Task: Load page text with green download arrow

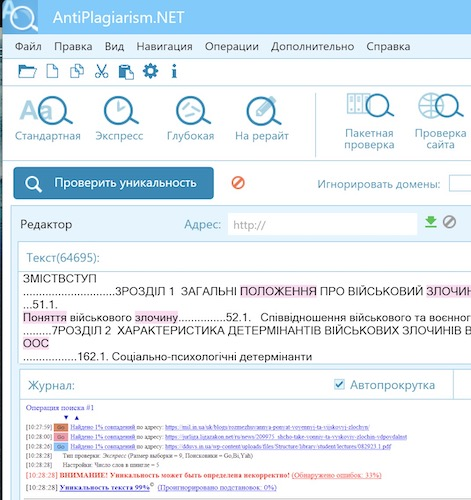Action: click(x=431, y=222)
